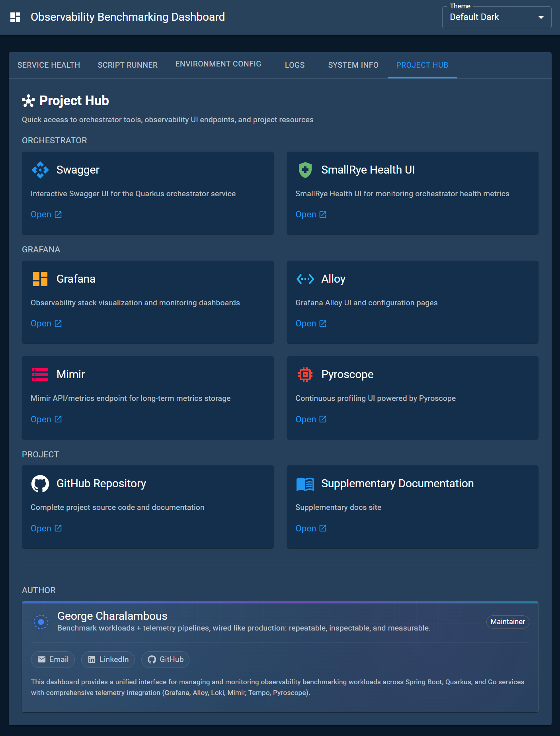
Task: Select the Project Hub tab
Action: [422, 65]
